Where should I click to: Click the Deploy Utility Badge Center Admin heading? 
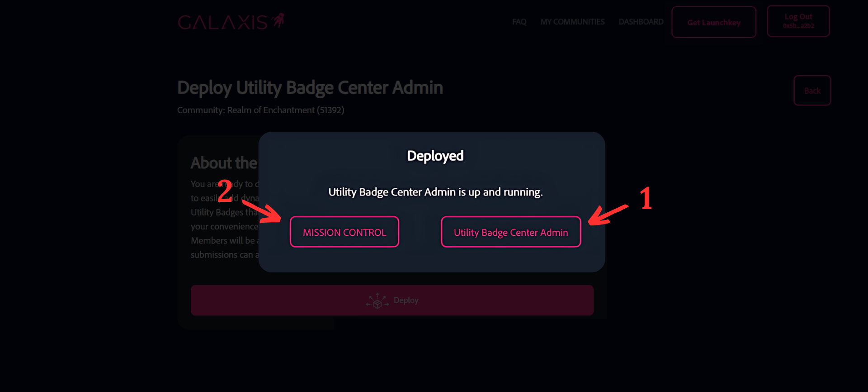[310, 87]
